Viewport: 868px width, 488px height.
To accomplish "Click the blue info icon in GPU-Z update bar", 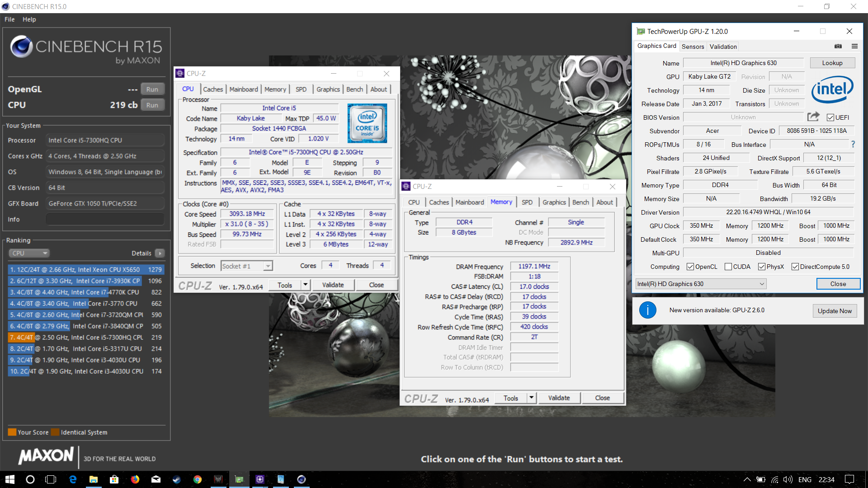I will (x=647, y=310).
